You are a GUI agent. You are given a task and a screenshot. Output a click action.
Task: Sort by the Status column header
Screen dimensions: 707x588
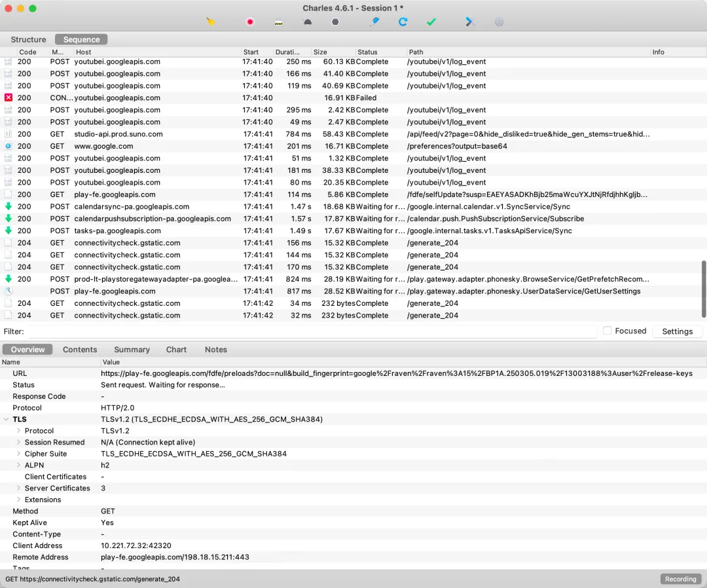(380, 52)
